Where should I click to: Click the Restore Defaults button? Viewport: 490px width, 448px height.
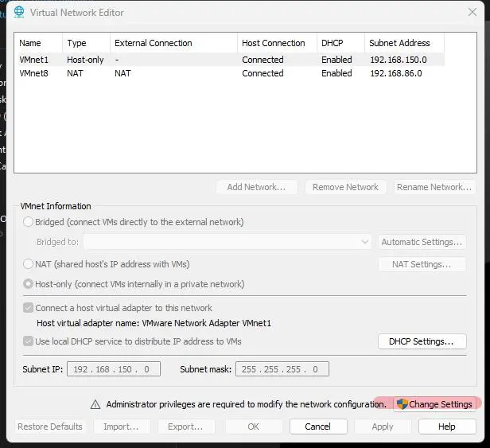(x=50, y=427)
